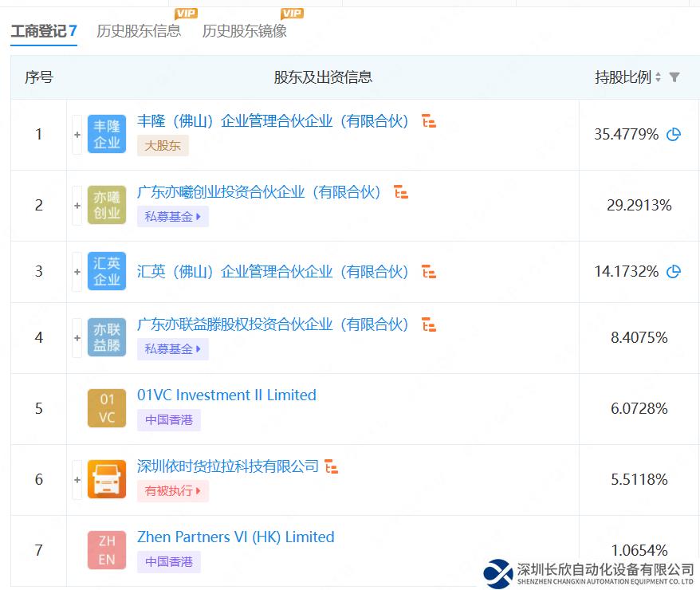View pie chart icon next to 35.4779%
Image resolution: width=700 pixels, height=590 pixels.
click(x=674, y=135)
